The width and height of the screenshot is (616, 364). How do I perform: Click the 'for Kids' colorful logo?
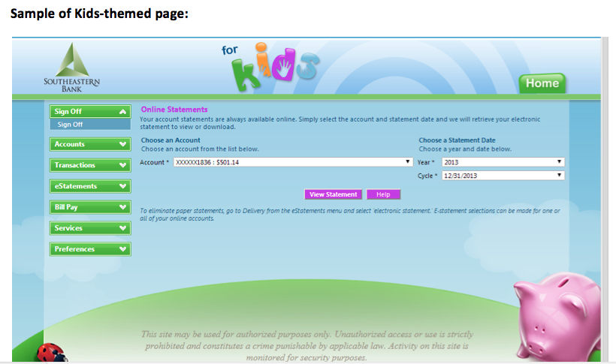tap(270, 66)
